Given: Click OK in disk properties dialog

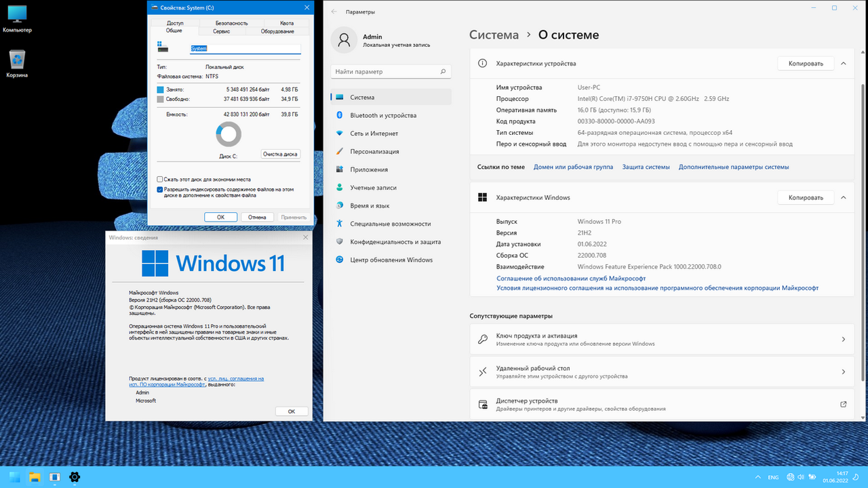Looking at the screenshot, I should tap(220, 217).
